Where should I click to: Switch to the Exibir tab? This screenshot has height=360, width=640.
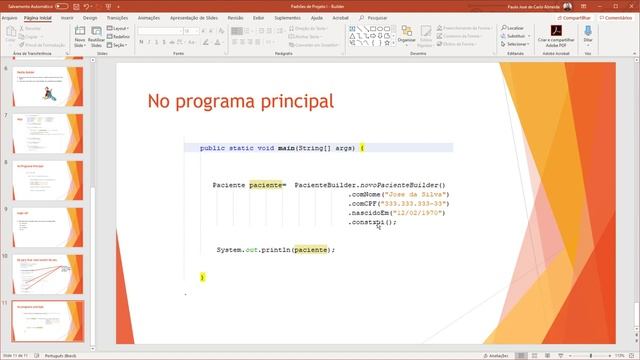(x=258, y=18)
